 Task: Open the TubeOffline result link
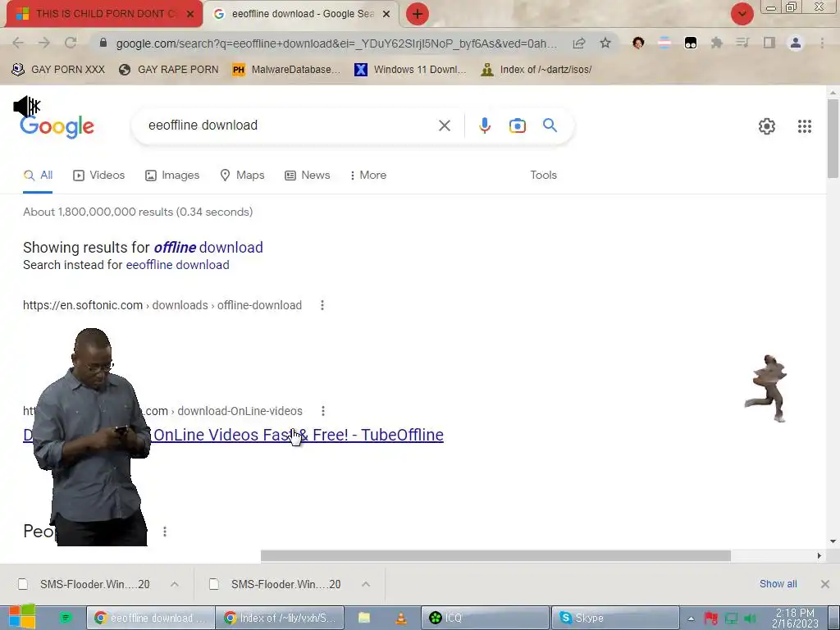point(298,435)
